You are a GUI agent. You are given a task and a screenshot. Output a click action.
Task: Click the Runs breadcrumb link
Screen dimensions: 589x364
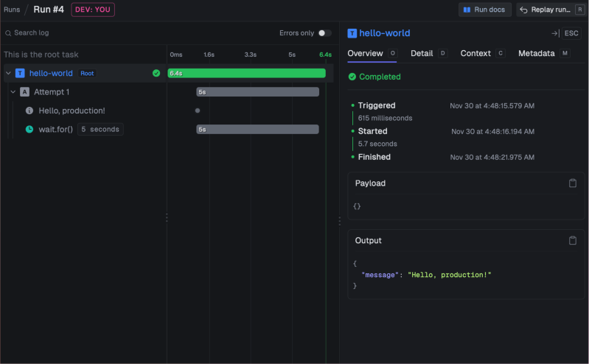click(x=12, y=10)
